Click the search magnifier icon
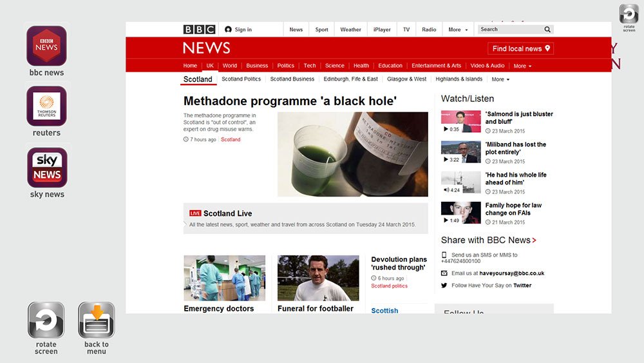The image size is (644, 363). pos(547,29)
